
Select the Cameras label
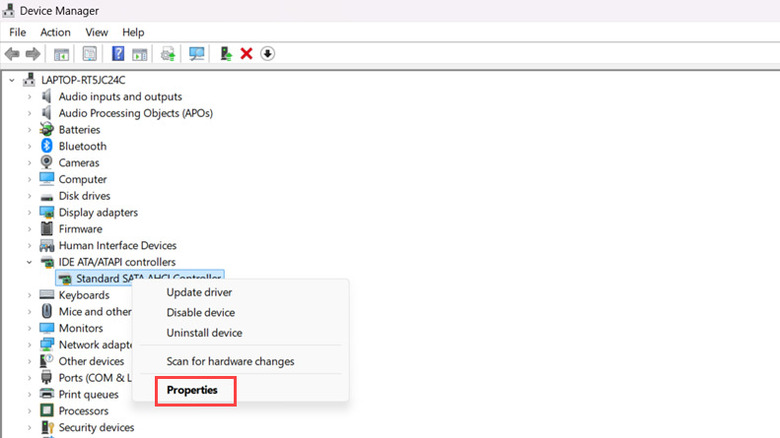79,163
